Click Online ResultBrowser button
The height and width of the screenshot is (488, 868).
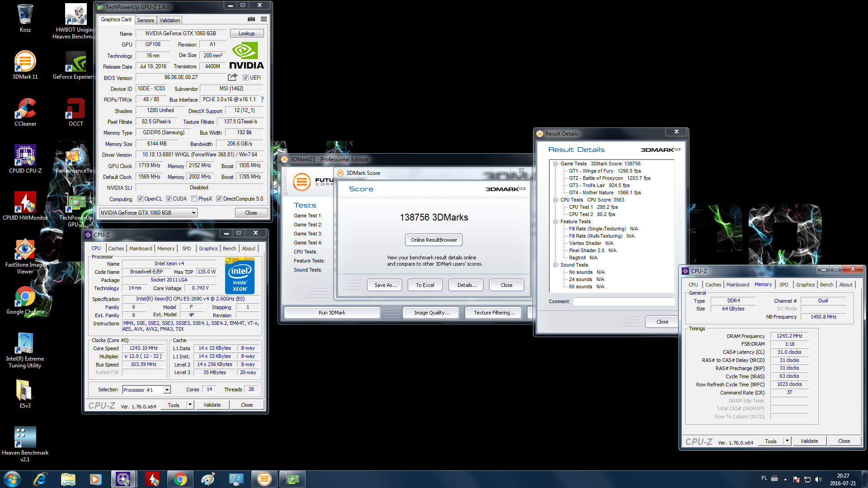coord(434,240)
